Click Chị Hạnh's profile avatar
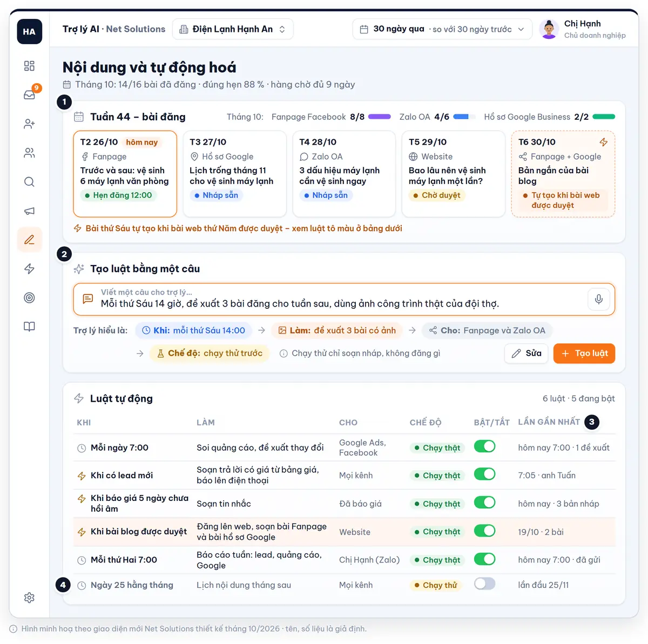 (549, 29)
